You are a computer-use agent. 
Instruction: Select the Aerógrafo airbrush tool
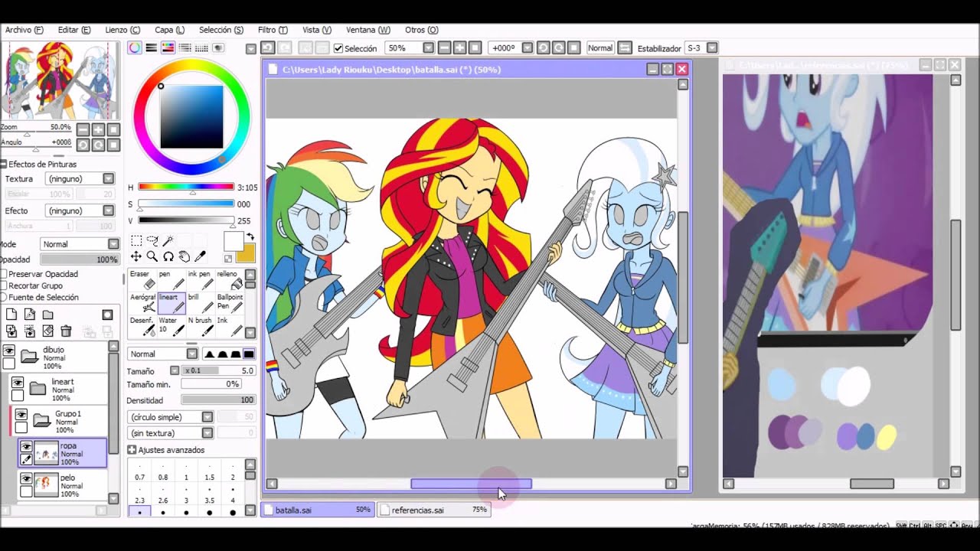click(x=142, y=303)
